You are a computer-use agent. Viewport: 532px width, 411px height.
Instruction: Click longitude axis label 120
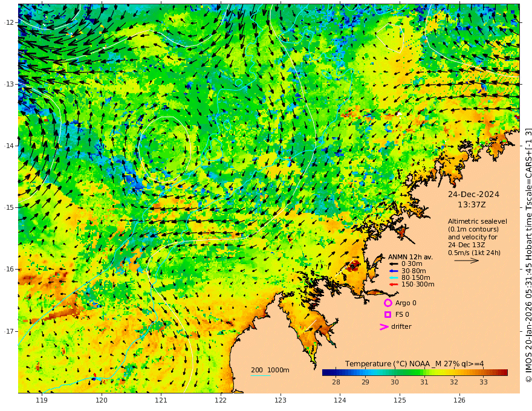[102, 401]
